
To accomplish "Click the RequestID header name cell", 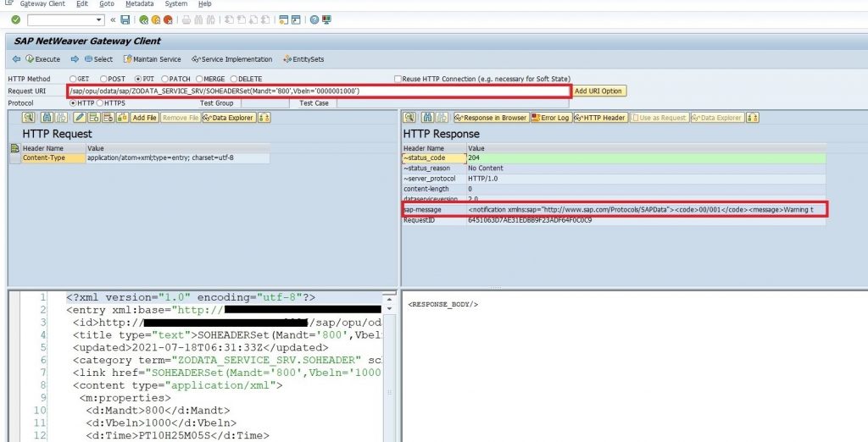I will [435, 220].
